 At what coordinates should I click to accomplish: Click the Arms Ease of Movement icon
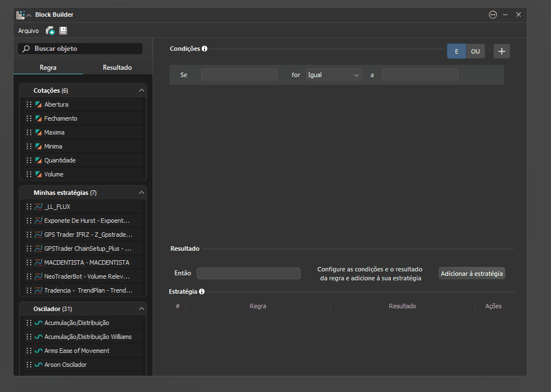(39, 351)
